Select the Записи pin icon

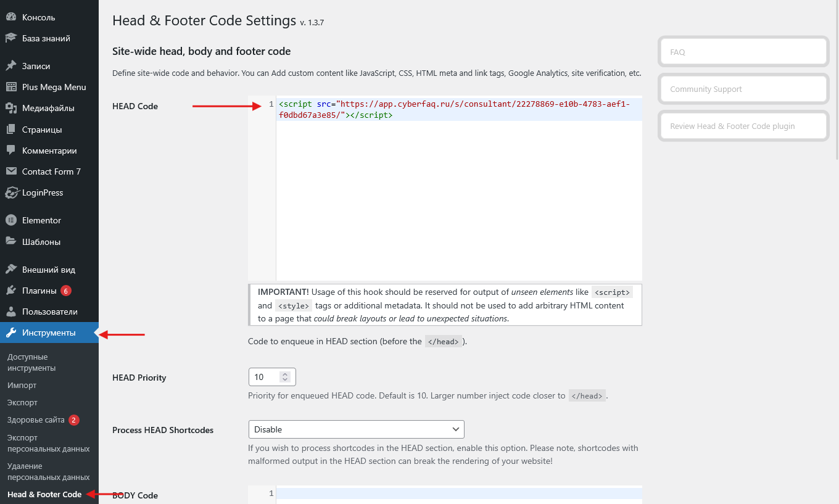(x=11, y=66)
